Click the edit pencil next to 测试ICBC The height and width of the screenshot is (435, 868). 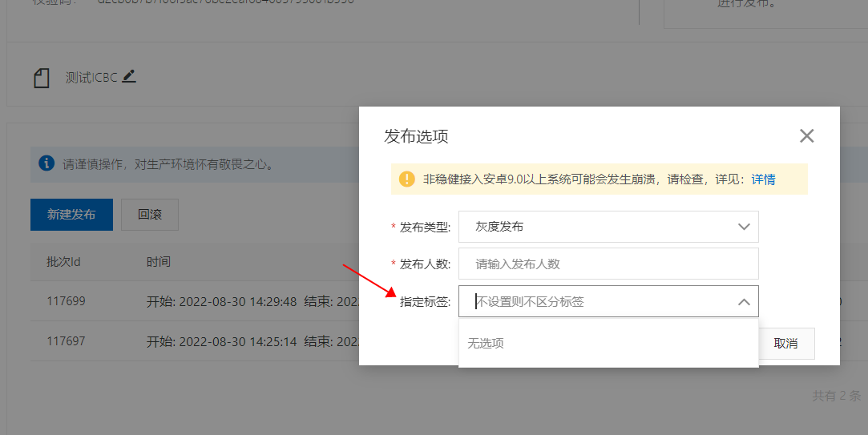[x=129, y=76]
